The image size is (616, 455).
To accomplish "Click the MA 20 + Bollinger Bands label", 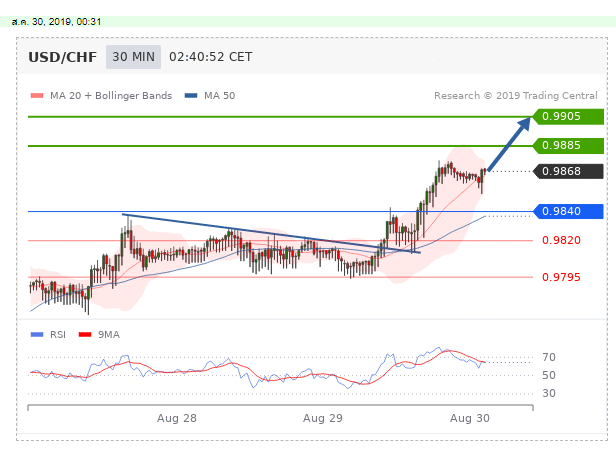I will (111, 95).
